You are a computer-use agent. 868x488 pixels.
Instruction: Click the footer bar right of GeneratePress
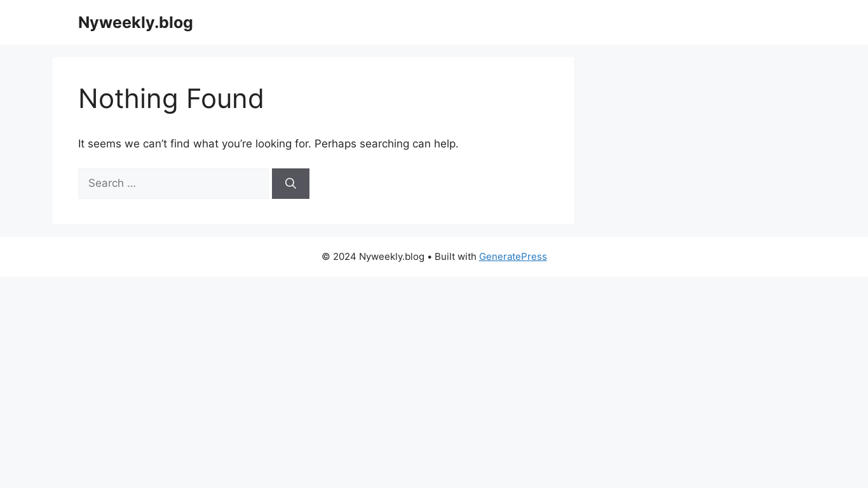[705, 257]
